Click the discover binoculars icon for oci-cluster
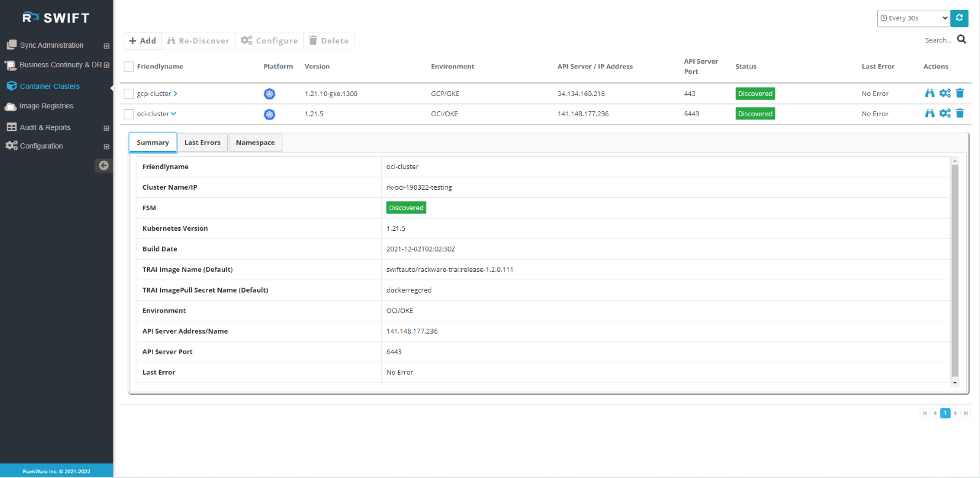 click(930, 113)
